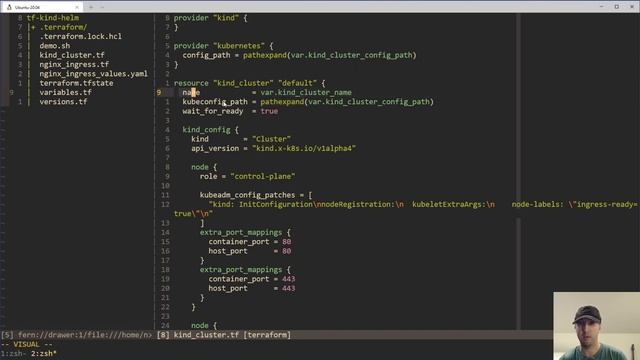This screenshot has width=640, height=360.
Task: Click the presenter webcam thumbnail
Action: pyautogui.click(x=596, y=326)
